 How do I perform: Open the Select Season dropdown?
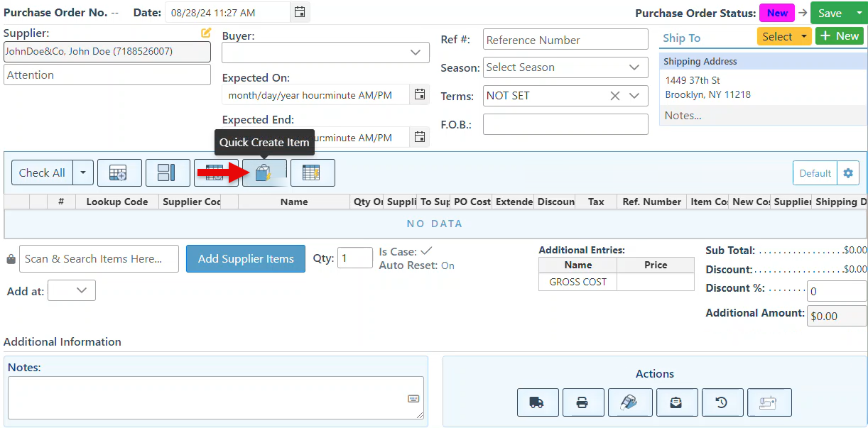tap(634, 67)
